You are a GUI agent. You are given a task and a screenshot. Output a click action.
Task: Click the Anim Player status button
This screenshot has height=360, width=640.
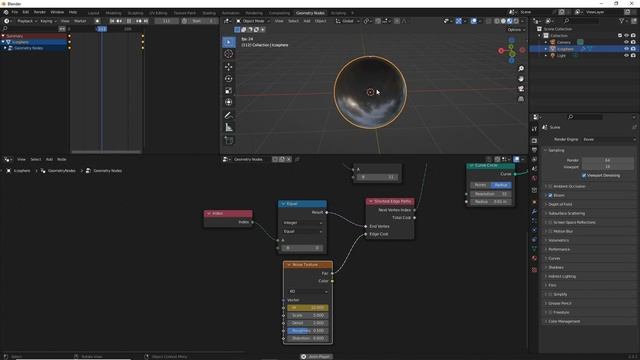(316, 356)
